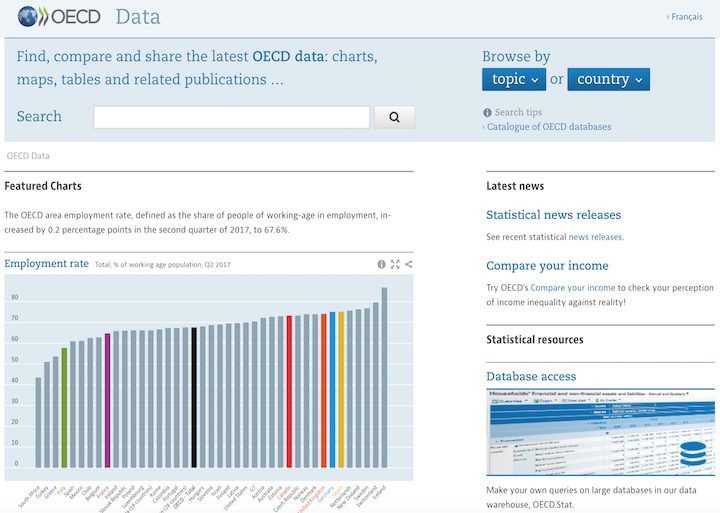Viewport: 720px width, 513px height.
Task: Select the yellow Japan bar in chart
Action: pos(341,390)
